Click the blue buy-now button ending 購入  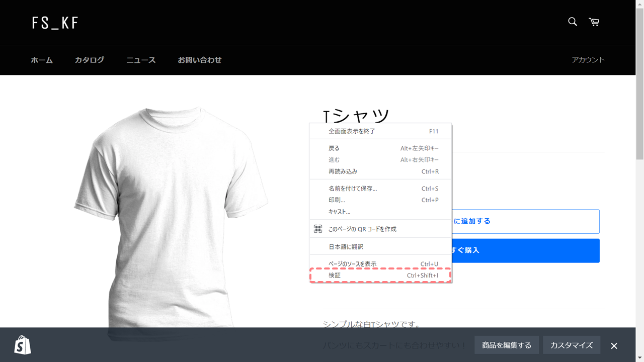point(525,250)
